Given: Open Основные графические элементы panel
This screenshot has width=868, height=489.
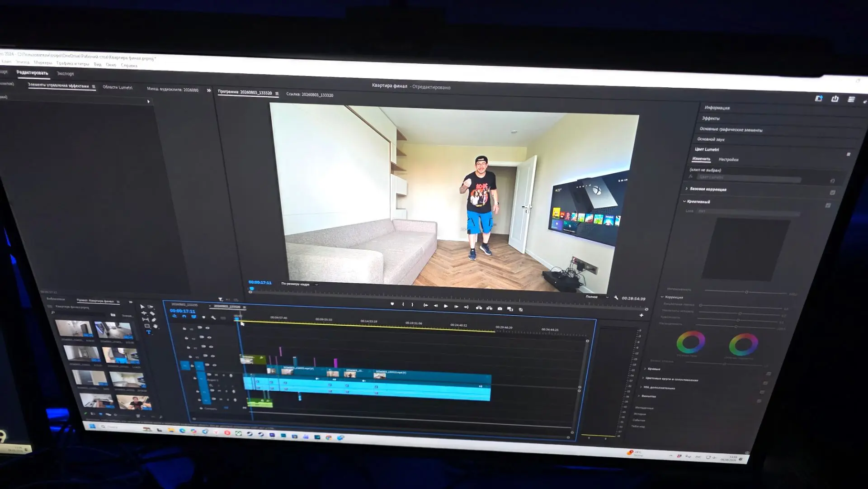Looking at the screenshot, I should tap(731, 129).
